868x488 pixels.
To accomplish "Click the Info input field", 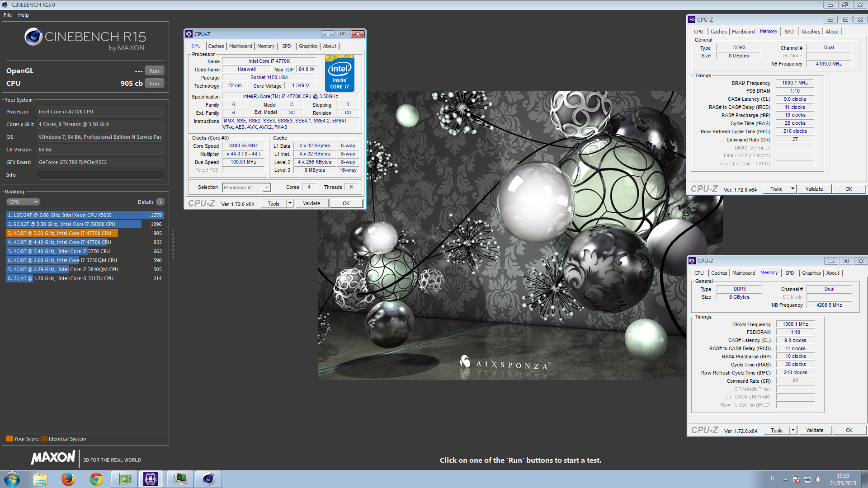I will (100, 175).
